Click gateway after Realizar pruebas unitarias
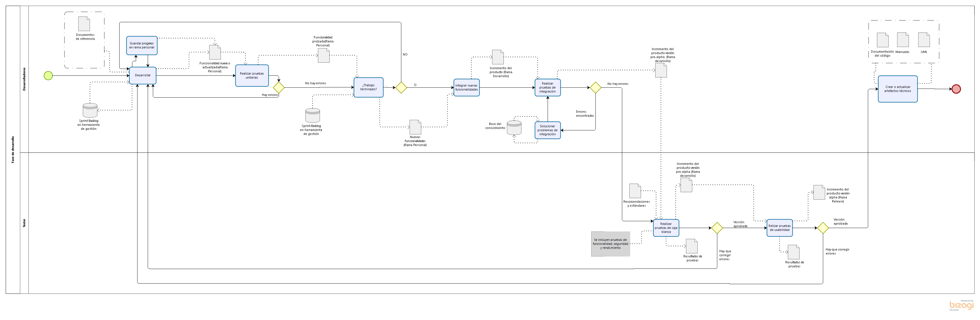Screen dimensions: 980x320 point(278,87)
